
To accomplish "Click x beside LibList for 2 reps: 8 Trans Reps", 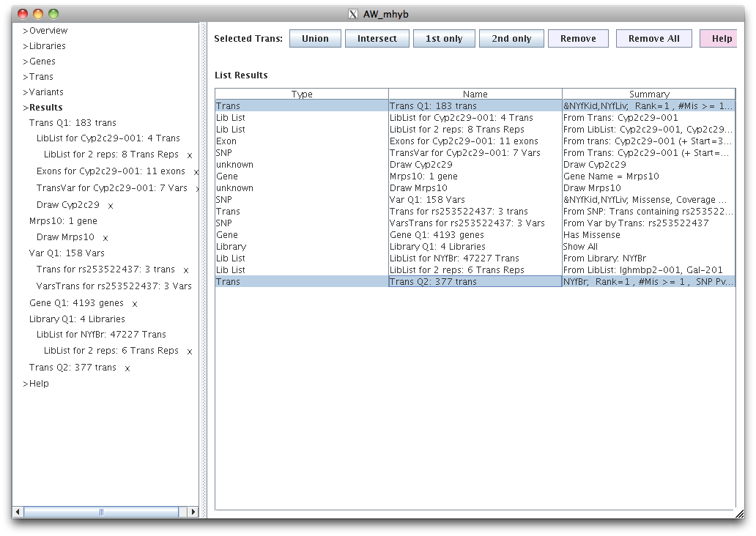I will pyautogui.click(x=190, y=155).
